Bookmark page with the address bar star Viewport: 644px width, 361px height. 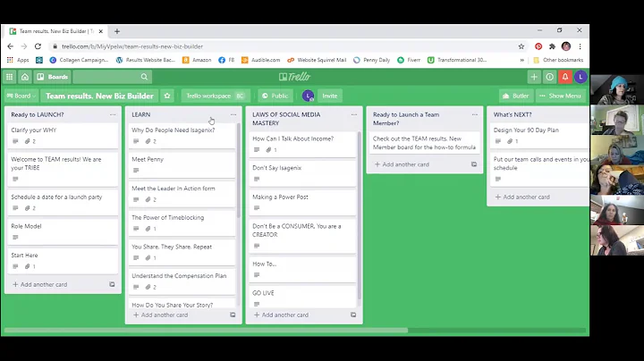click(521, 46)
